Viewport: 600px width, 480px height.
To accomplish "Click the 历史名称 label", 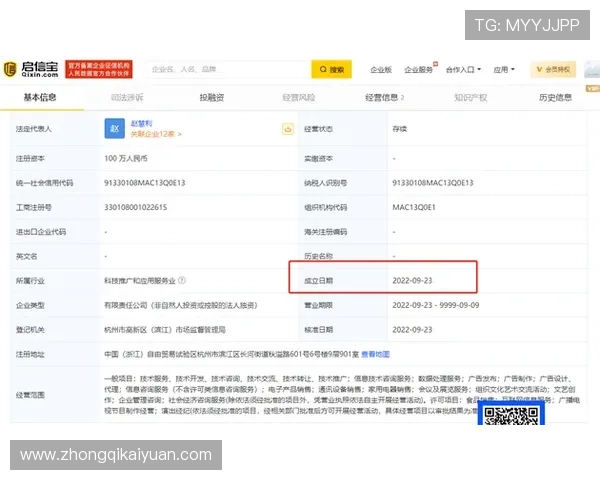I will point(318,256).
